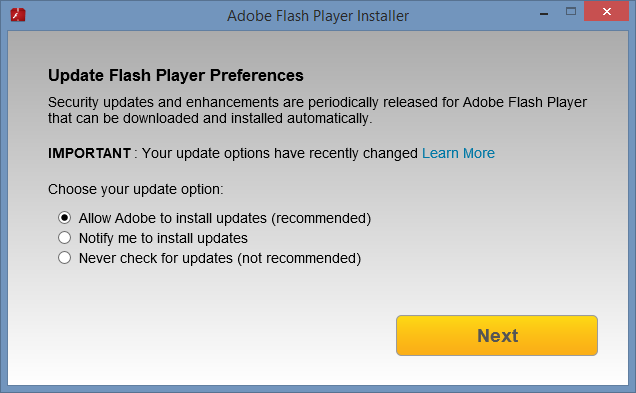Click the 'Never check for updates (not recommended)' label text
636x393 pixels.
click(x=220, y=258)
